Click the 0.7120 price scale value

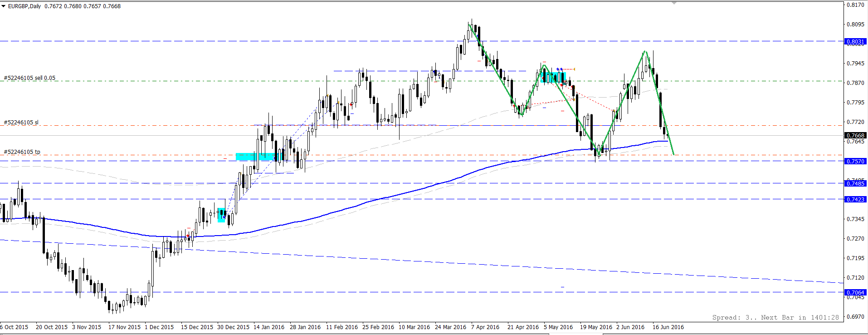[x=855, y=278]
